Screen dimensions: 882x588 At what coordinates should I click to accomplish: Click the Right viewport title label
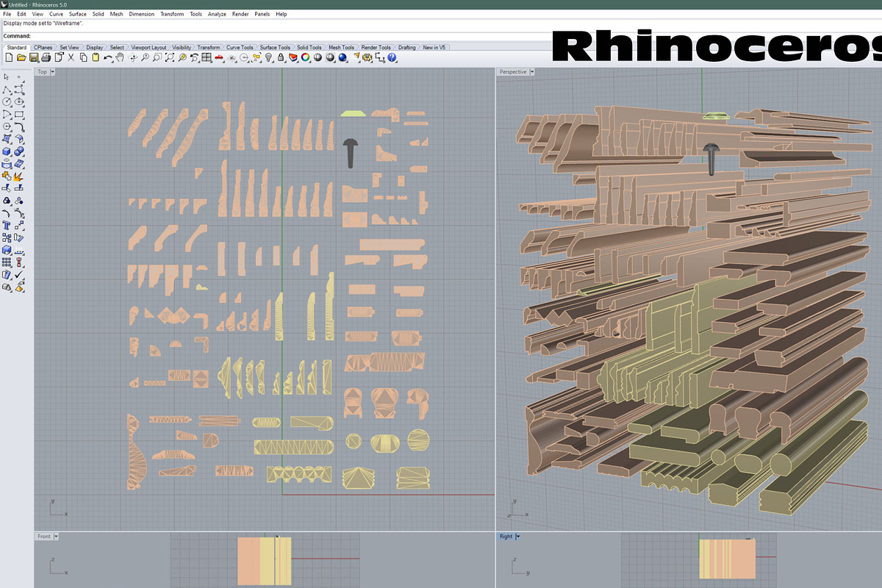pyautogui.click(x=506, y=537)
